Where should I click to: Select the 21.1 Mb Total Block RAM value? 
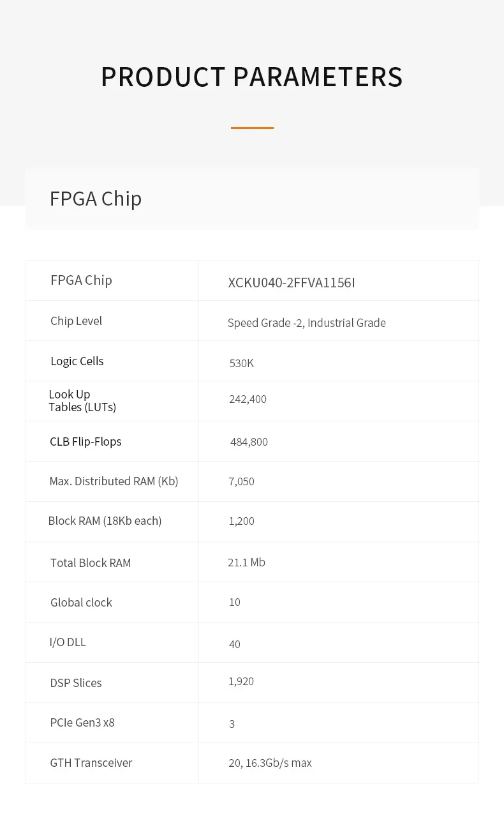[x=246, y=562]
